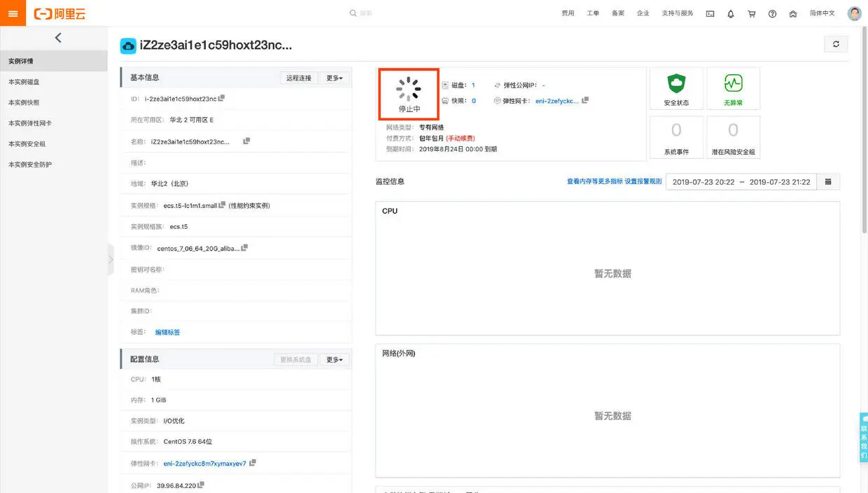
Task: Open the 编辑标签 link
Action: click(167, 332)
